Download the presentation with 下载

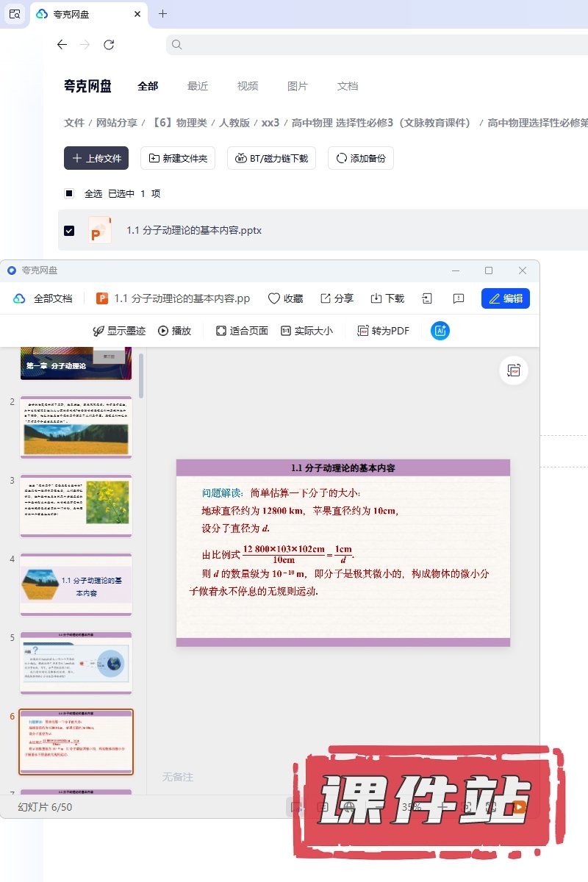(376, 298)
